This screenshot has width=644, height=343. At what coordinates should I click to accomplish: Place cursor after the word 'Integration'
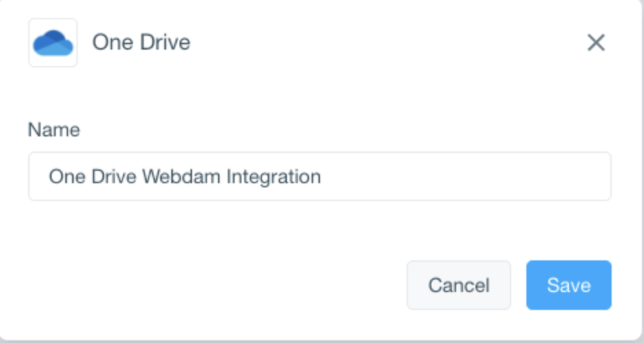point(321,177)
